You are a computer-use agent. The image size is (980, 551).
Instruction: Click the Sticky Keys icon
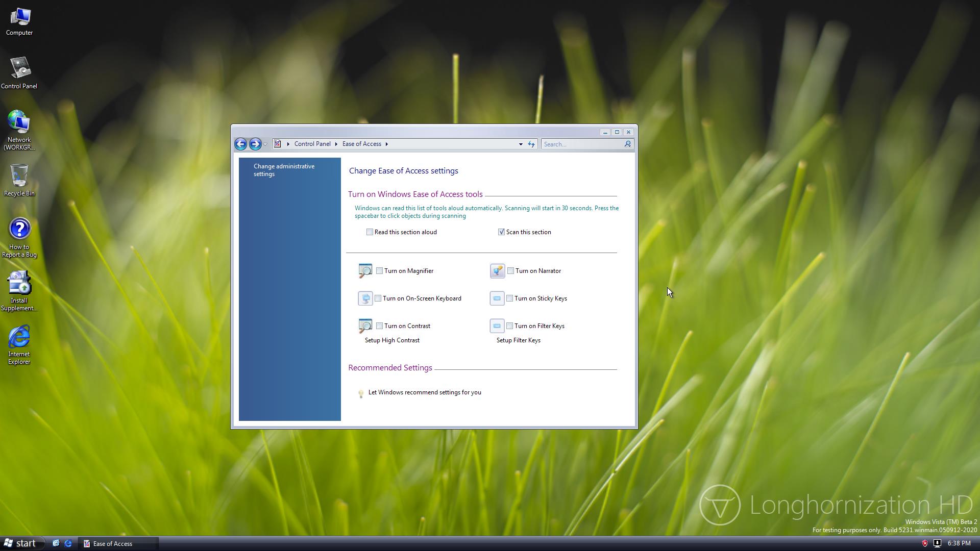click(x=497, y=298)
